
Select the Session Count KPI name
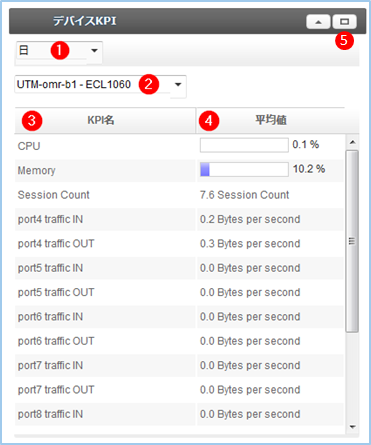click(53, 195)
